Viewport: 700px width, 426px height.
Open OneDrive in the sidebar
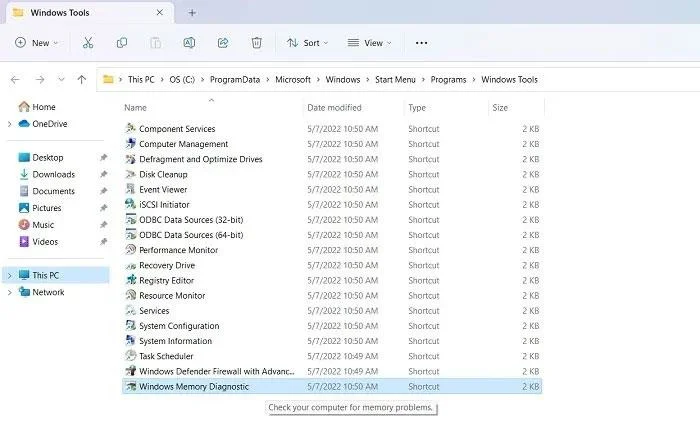pyautogui.click(x=43, y=124)
